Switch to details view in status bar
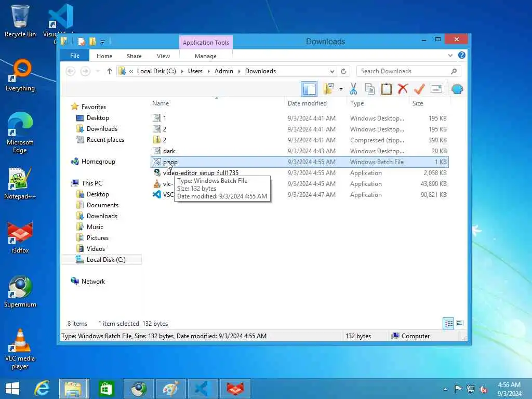The image size is (532, 399). [x=448, y=323]
